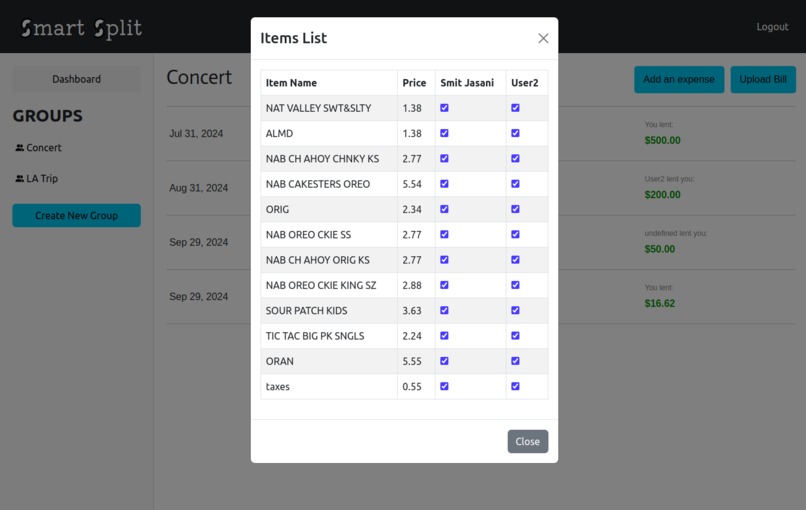Click the Concert group people icon

(20, 148)
